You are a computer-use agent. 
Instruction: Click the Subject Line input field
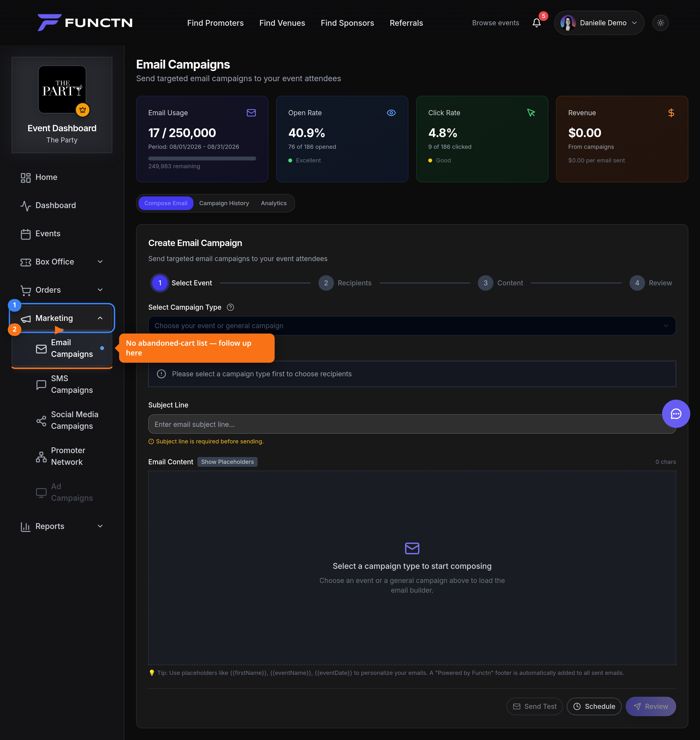point(412,424)
